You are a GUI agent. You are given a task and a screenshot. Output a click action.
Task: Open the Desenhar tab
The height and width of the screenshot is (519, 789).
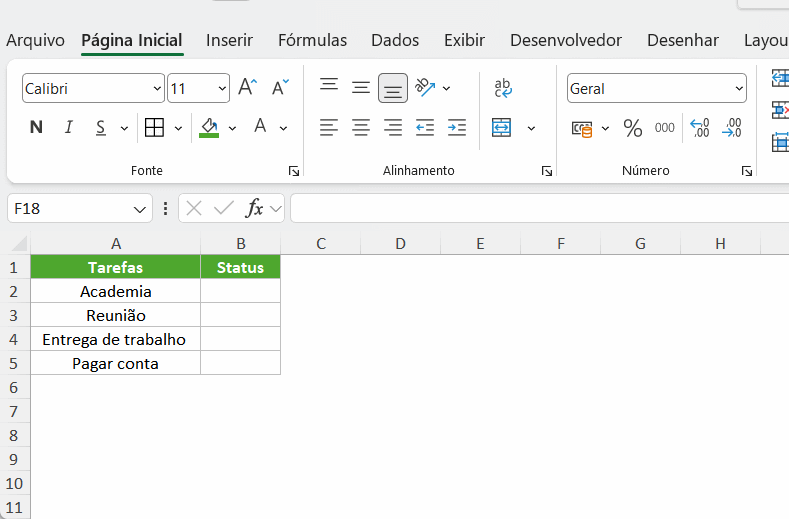[683, 40]
